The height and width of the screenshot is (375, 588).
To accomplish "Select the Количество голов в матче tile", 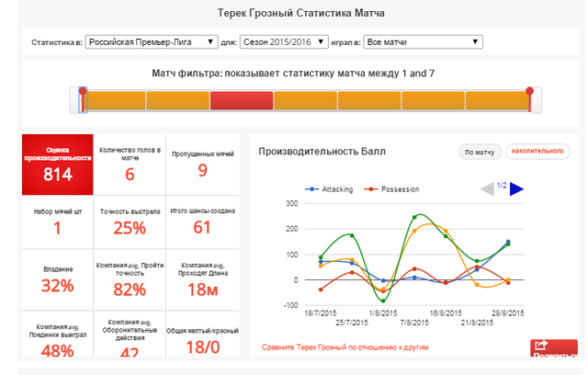I will [130, 165].
